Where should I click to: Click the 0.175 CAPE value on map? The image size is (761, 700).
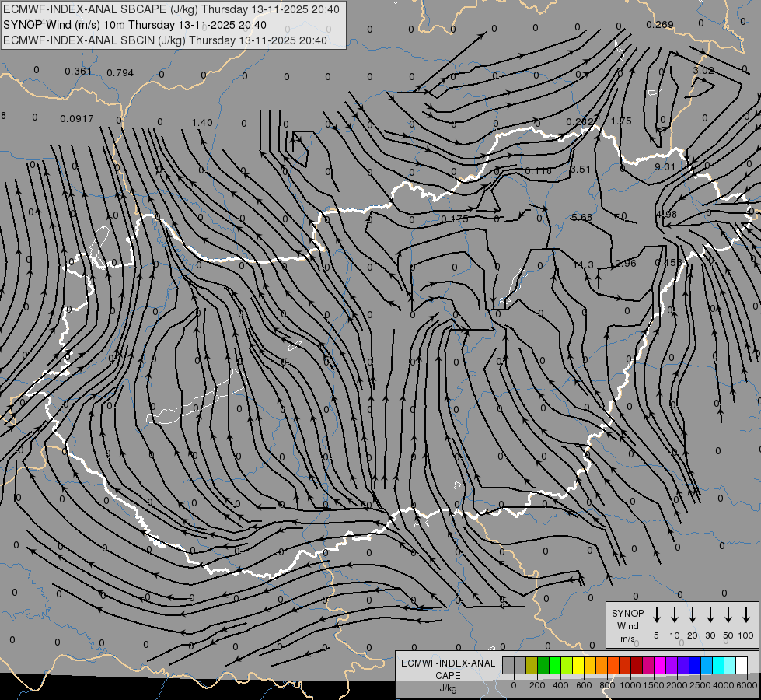pyautogui.click(x=454, y=219)
